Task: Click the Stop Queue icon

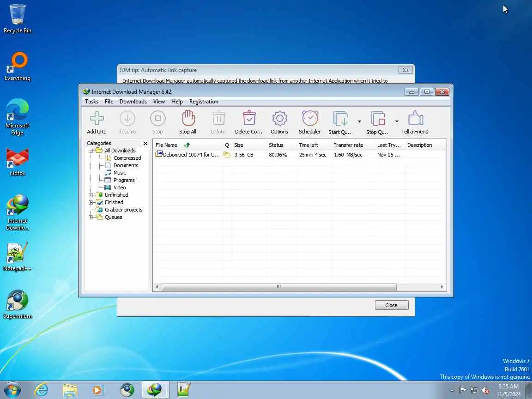Action: (378, 118)
